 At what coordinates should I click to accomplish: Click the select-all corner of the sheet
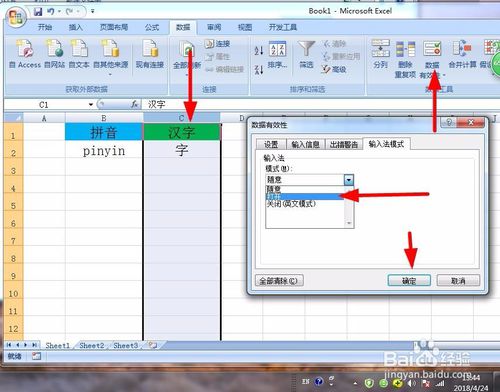coord(14,118)
